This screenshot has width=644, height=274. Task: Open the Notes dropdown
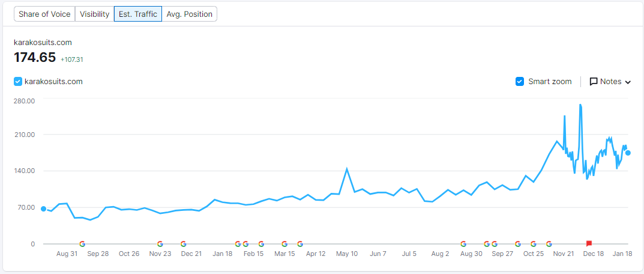click(610, 82)
